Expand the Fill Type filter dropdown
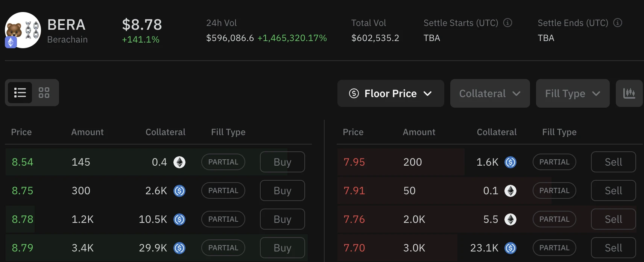This screenshot has width=644, height=262. [x=573, y=93]
